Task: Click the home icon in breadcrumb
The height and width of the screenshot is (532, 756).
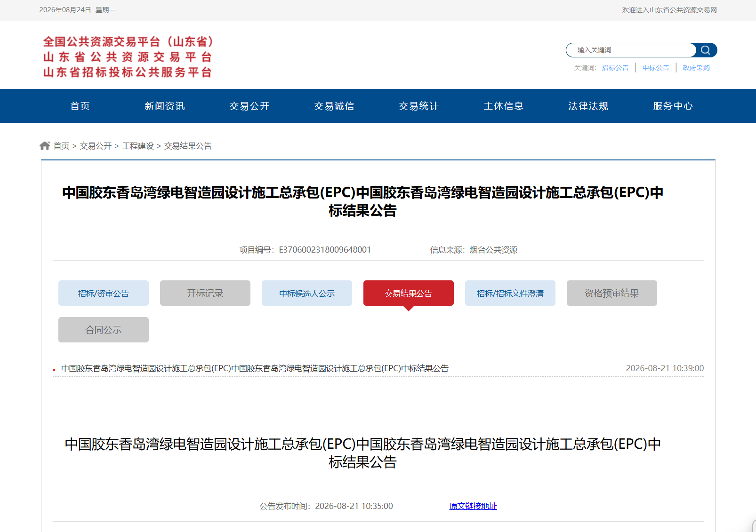Action: point(45,146)
